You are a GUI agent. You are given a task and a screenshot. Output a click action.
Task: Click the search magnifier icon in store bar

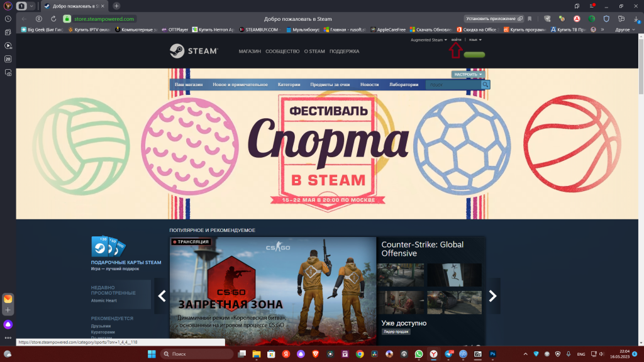pos(486,85)
